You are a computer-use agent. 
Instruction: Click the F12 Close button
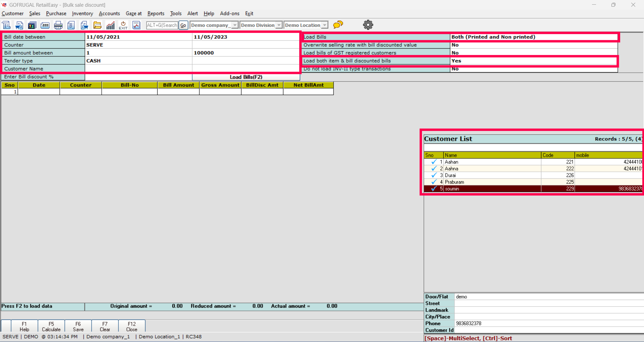coord(132,326)
